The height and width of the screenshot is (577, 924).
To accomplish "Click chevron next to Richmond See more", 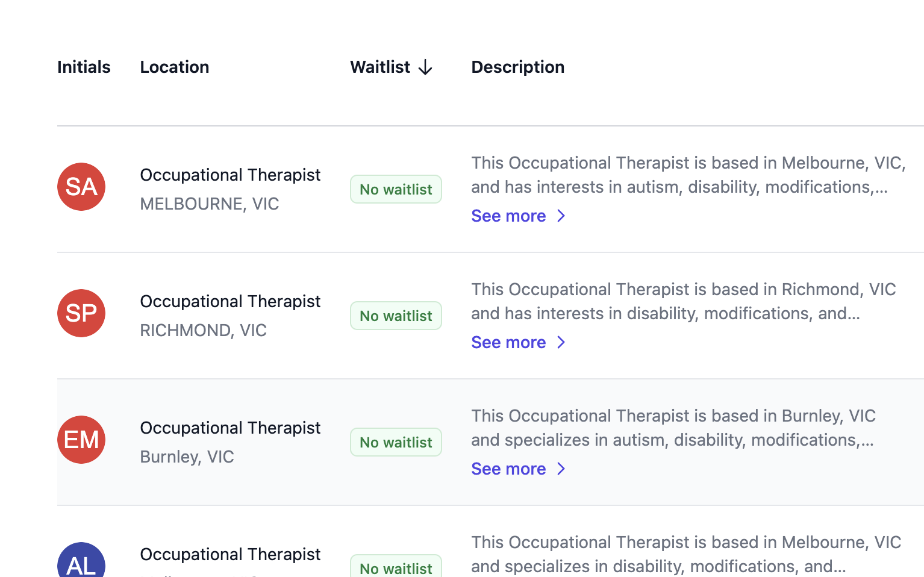I will pos(561,342).
